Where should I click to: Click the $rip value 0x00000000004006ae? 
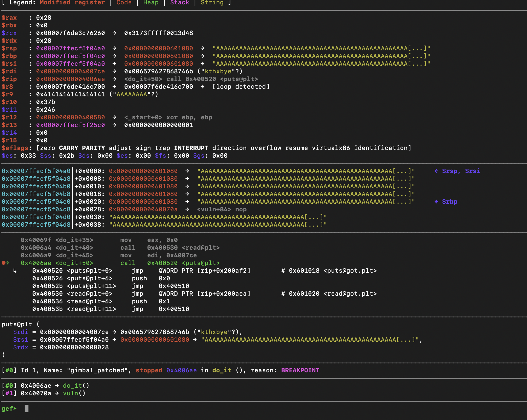click(70, 79)
